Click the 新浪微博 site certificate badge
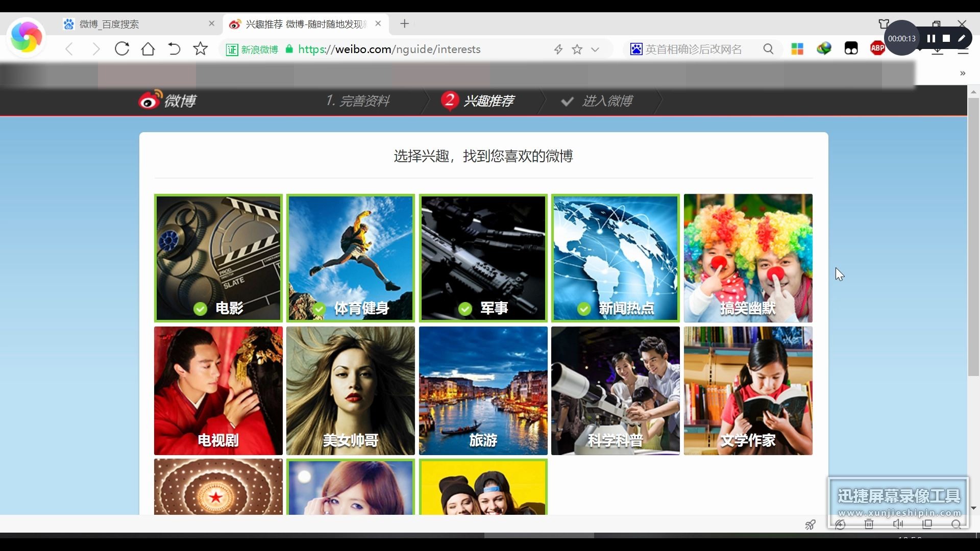Screen dimensions: 980x551 [252, 49]
